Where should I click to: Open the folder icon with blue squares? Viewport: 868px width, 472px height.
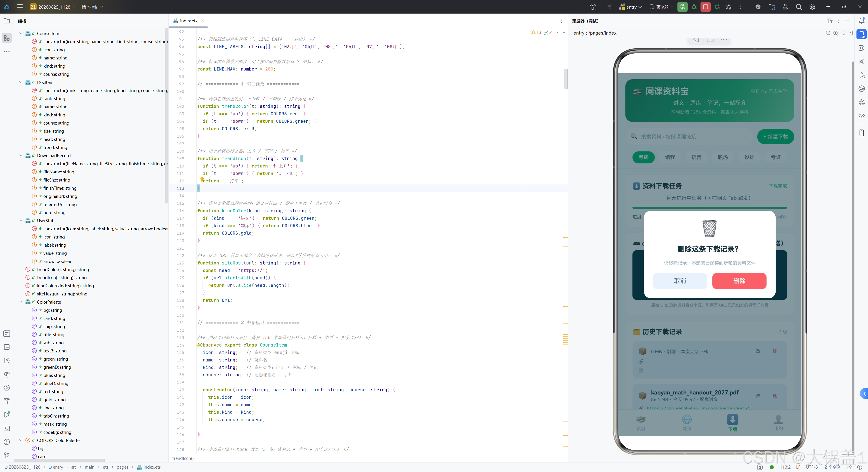click(x=772, y=7)
